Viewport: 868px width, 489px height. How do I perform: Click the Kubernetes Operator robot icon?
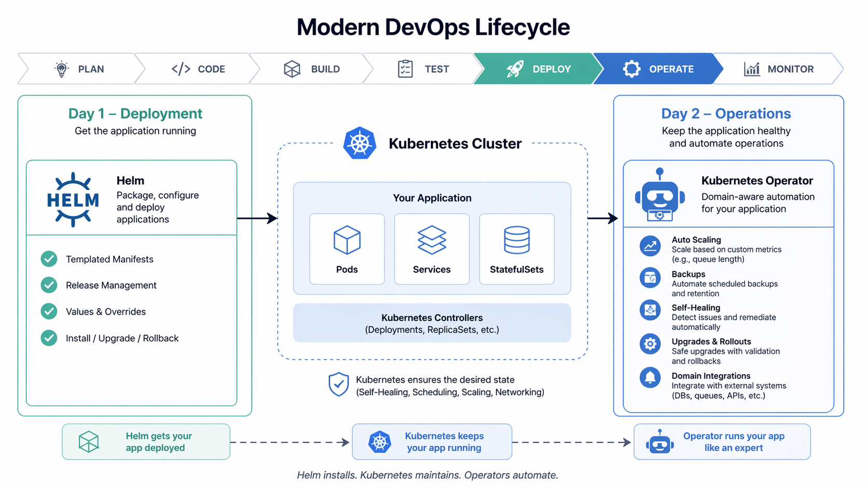coord(660,195)
